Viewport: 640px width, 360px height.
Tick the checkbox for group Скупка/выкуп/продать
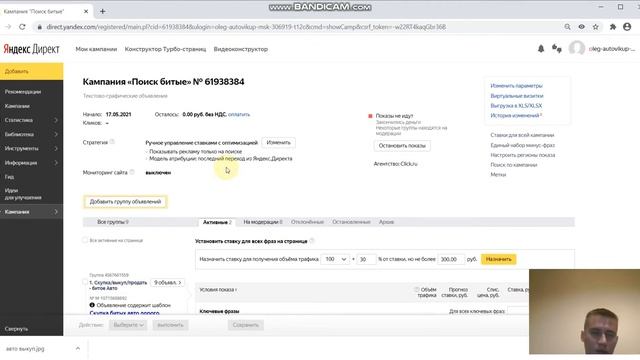pyautogui.click(x=85, y=282)
